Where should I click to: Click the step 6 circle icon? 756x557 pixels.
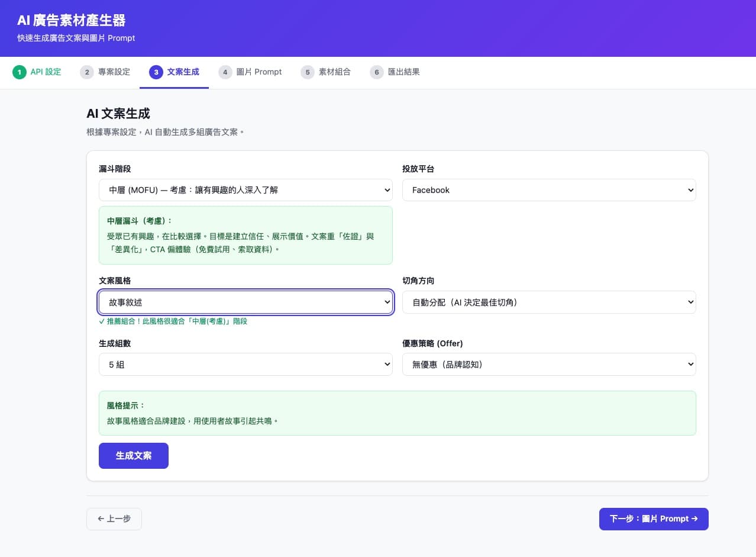click(x=377, y=72)
